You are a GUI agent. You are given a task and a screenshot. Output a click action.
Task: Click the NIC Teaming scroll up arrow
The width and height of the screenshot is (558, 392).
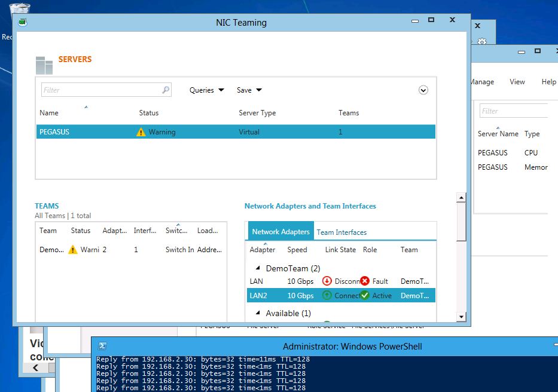click(461, 198)
